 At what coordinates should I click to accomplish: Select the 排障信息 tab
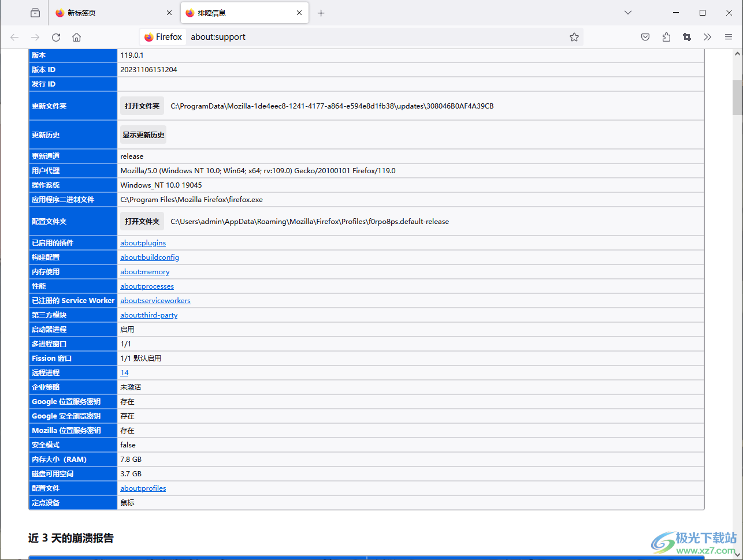(244, 13)
